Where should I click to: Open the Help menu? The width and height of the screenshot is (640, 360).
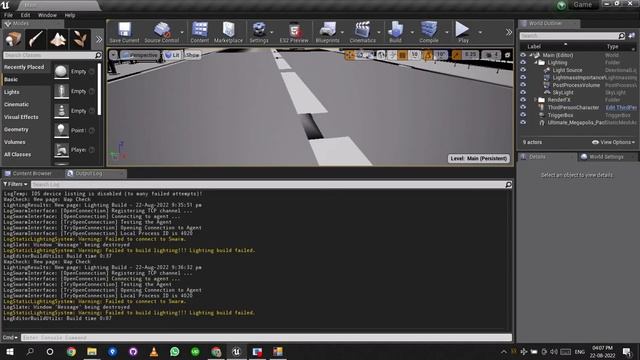pyautogui.click(x=70, y=15)
